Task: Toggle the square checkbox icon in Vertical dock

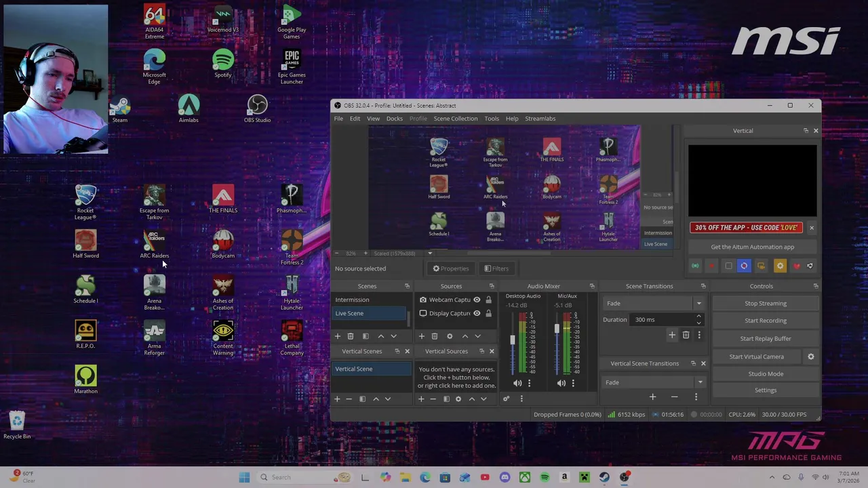Action: 728,266
